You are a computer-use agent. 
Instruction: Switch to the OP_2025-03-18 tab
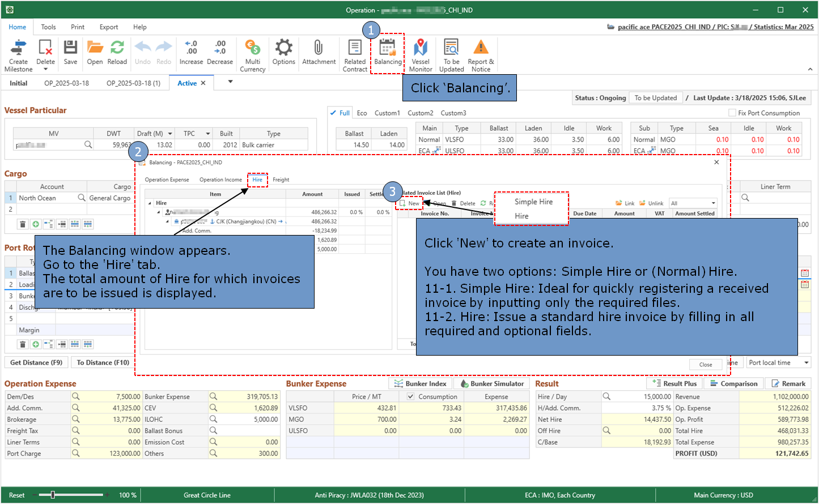[x=66, y=83]
